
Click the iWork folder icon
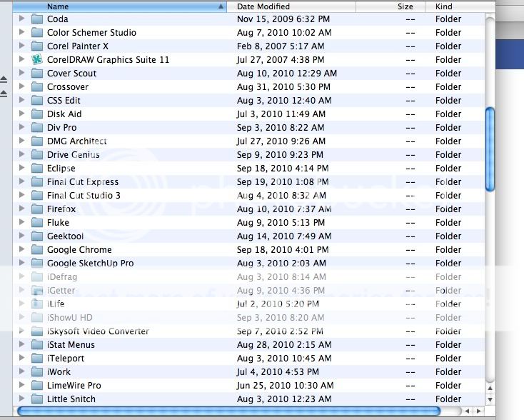coord(37,372)
